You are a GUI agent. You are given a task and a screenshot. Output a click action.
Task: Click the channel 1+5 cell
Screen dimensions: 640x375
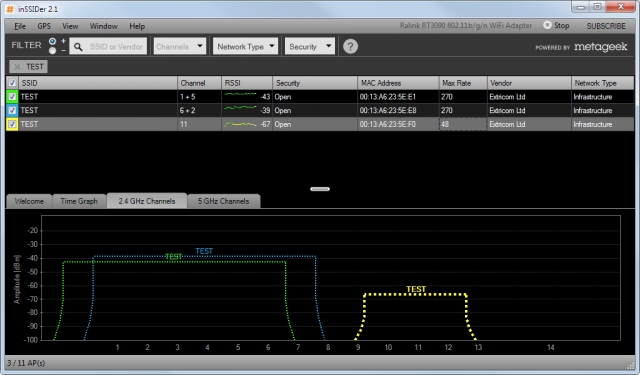(200, 97)
